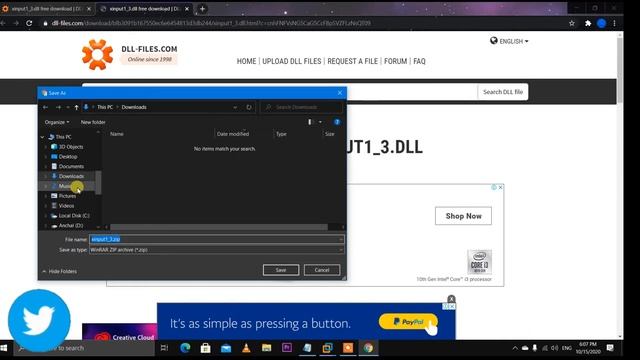Open the address path history dropdown
The width and height of the screenshot is (640, 360).
(235, 107)
